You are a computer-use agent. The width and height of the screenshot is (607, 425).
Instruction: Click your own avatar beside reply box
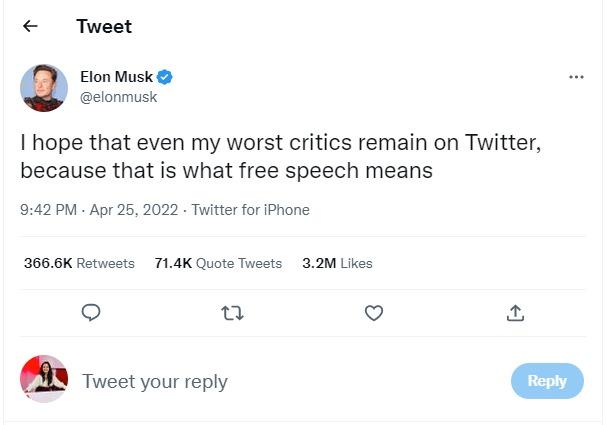(44, 380)
